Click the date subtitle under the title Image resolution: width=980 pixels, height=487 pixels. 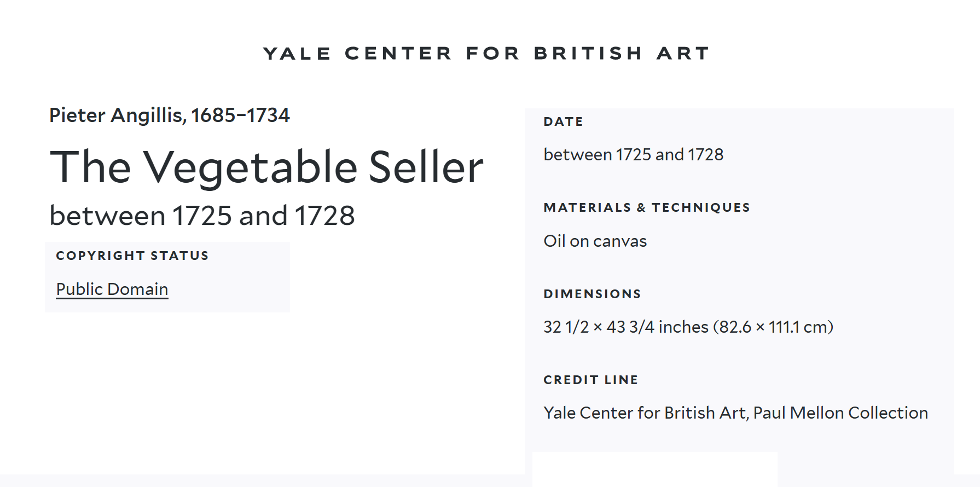pyautogui.click(x=202, y=216)
